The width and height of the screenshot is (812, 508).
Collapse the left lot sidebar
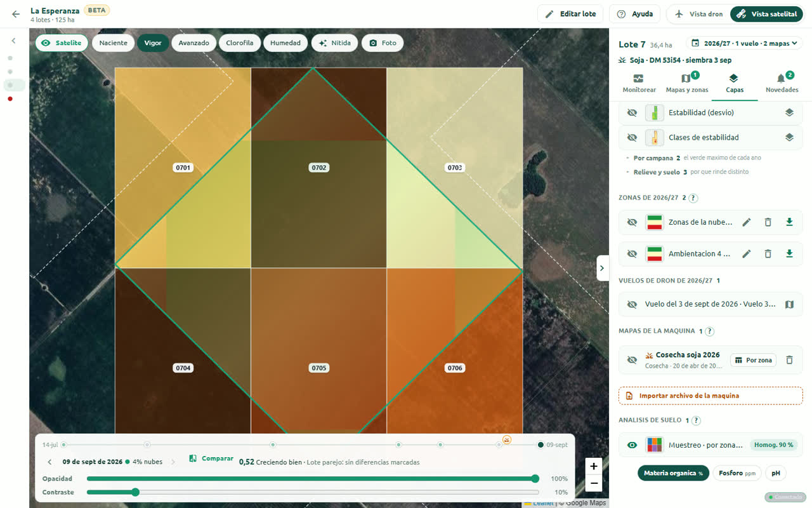point(13,41)
